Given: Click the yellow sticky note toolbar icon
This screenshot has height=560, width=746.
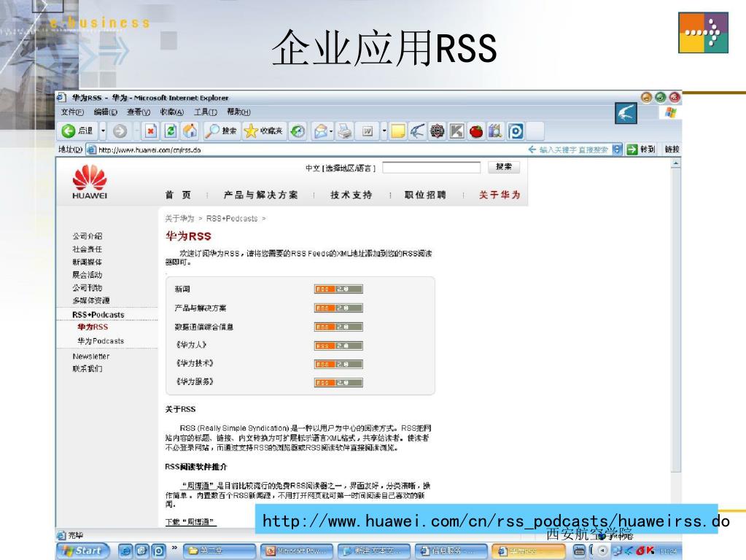Looking at the screenshot, I should (397, 131).
